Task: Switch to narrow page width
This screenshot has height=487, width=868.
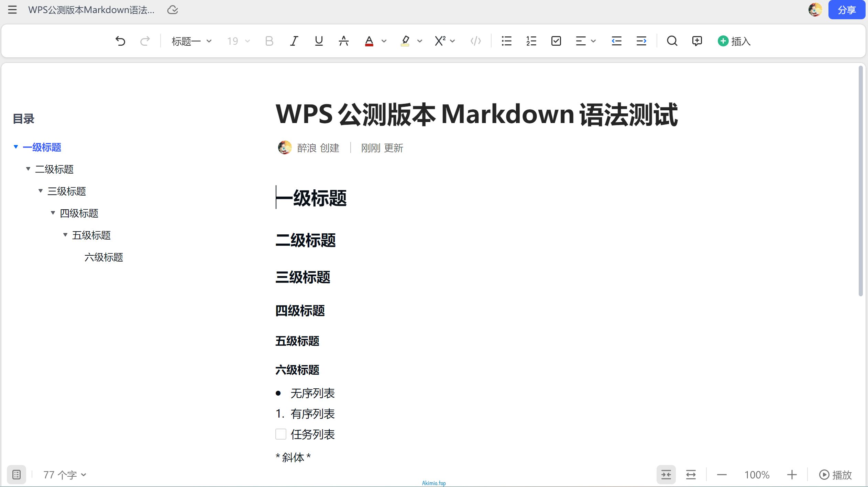Action: click(666, 475)
